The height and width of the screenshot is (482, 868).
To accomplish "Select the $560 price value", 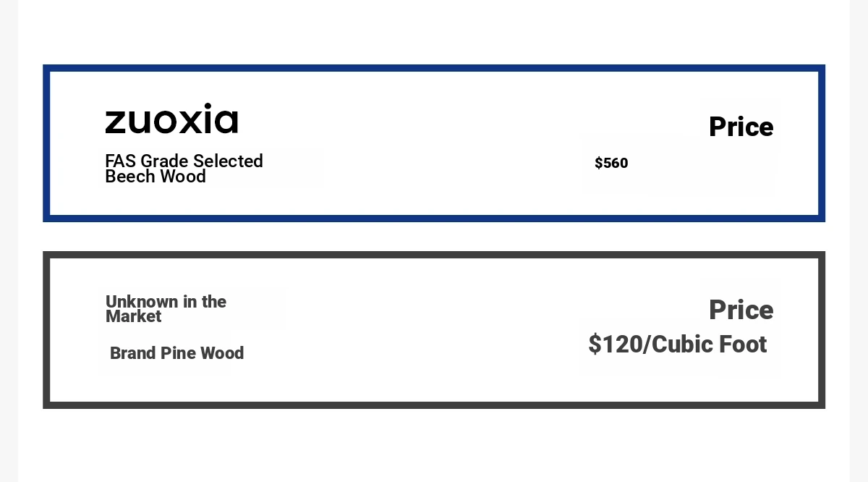I will [611, 163].
